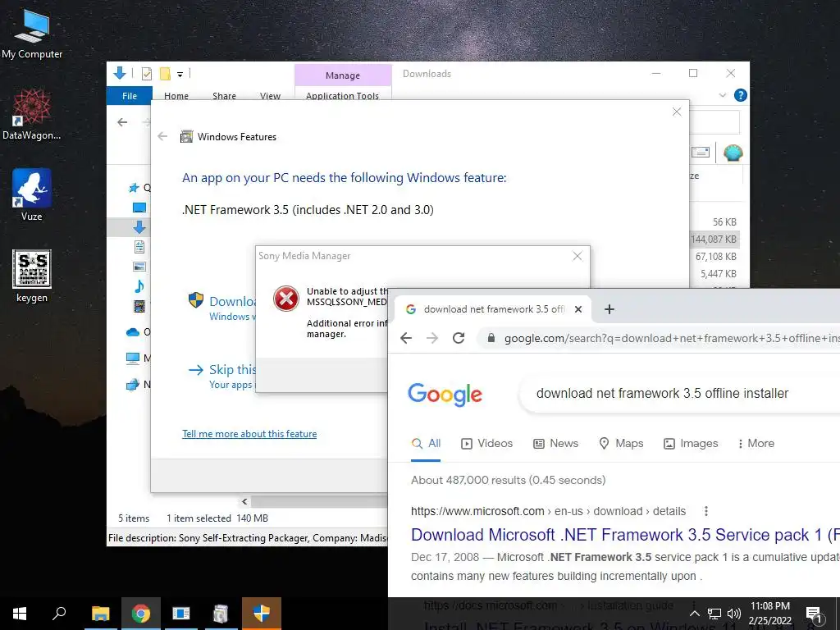The width and height of the screenshot is (840, 630).
Task: Select the 5,447 KB file row
Action: (x=719, y=274)
